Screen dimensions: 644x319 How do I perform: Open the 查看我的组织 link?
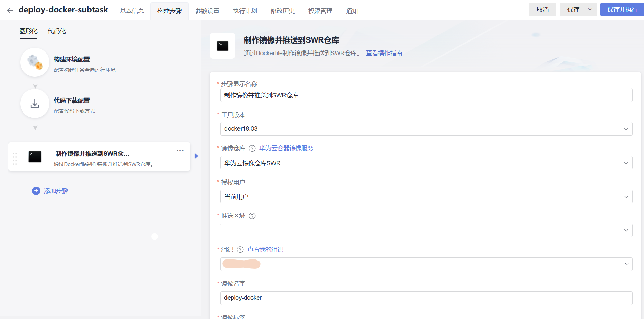click(265, 250)
